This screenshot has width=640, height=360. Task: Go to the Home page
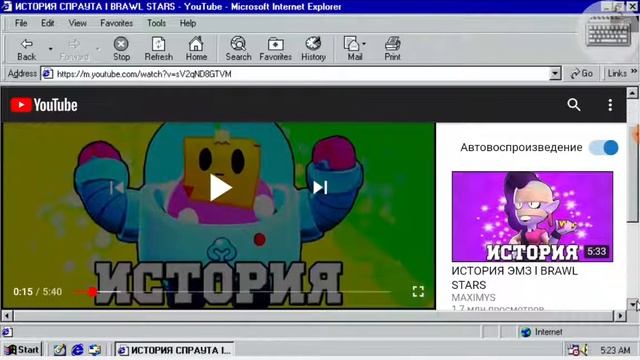click(x=196, y=49)
